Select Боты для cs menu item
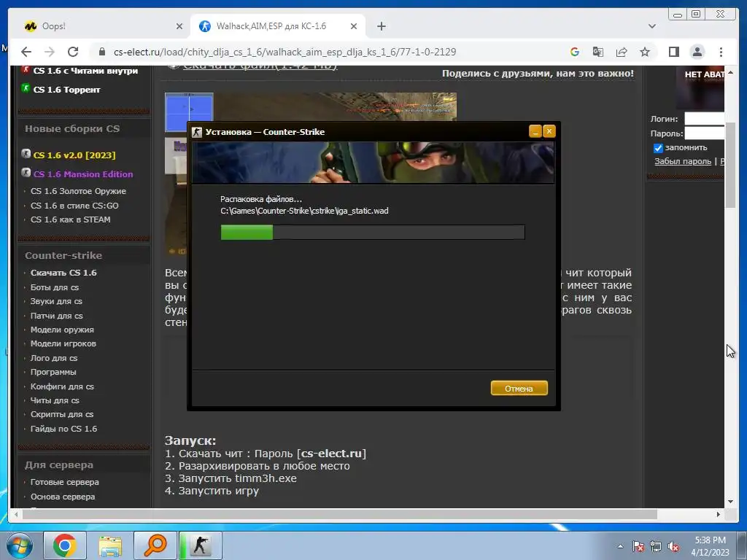747x560 pixels. tap(54, 287)
